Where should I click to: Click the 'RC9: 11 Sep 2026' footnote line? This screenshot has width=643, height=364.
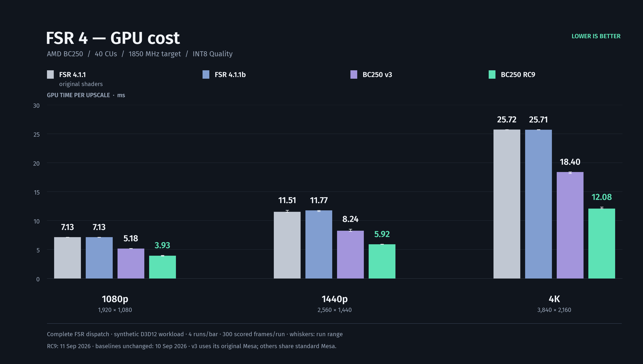click(192, 346)
